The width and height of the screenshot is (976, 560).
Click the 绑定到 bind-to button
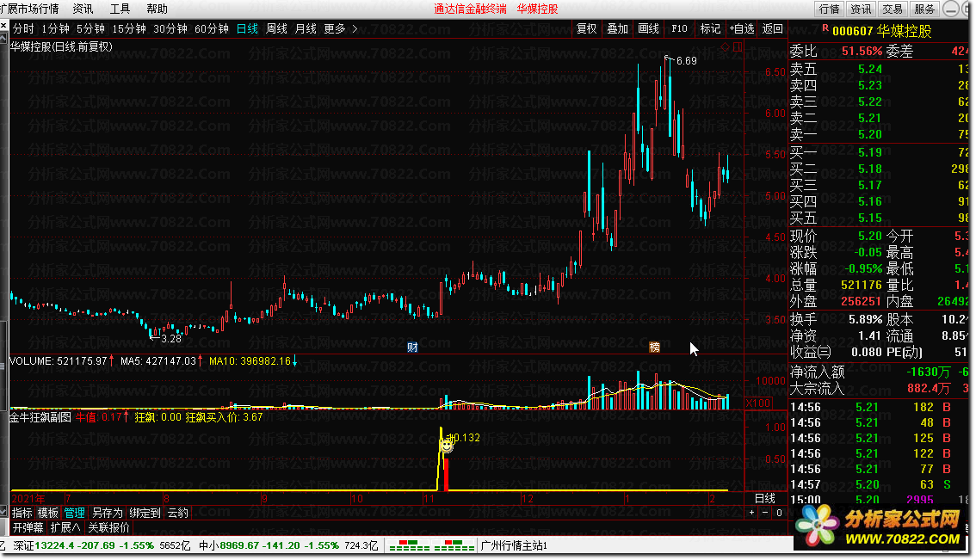(145, 513)
